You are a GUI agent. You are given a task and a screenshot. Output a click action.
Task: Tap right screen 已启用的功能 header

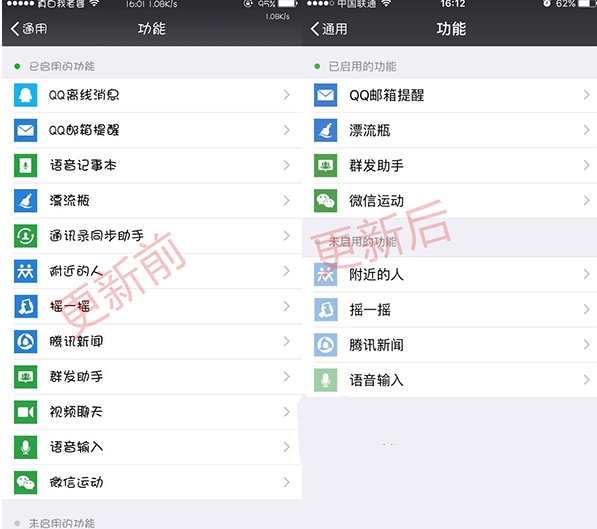click(x=362, y=67)
